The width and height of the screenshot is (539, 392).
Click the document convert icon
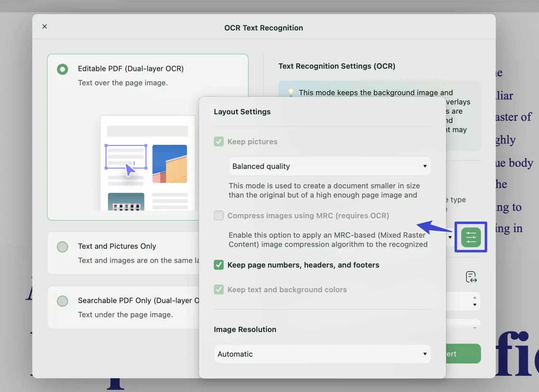[x=471, y=277]
